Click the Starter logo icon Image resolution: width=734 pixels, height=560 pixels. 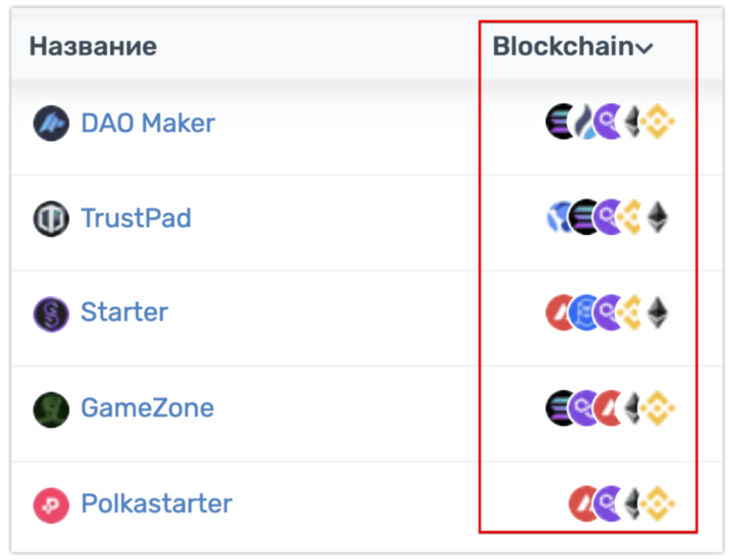(x=51, y=313)
